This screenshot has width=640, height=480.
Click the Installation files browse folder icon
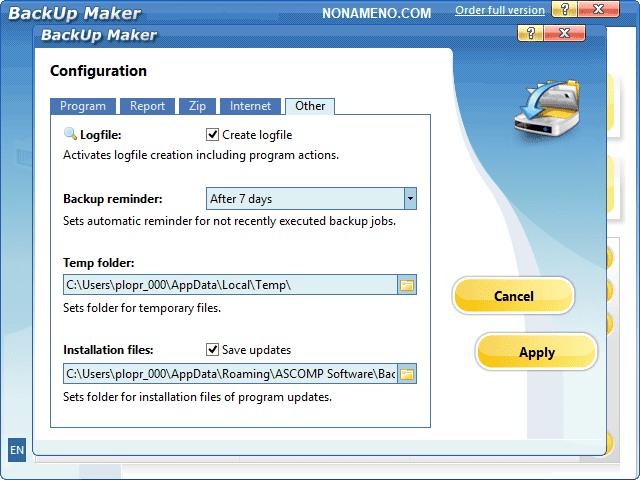click(407, 375)
